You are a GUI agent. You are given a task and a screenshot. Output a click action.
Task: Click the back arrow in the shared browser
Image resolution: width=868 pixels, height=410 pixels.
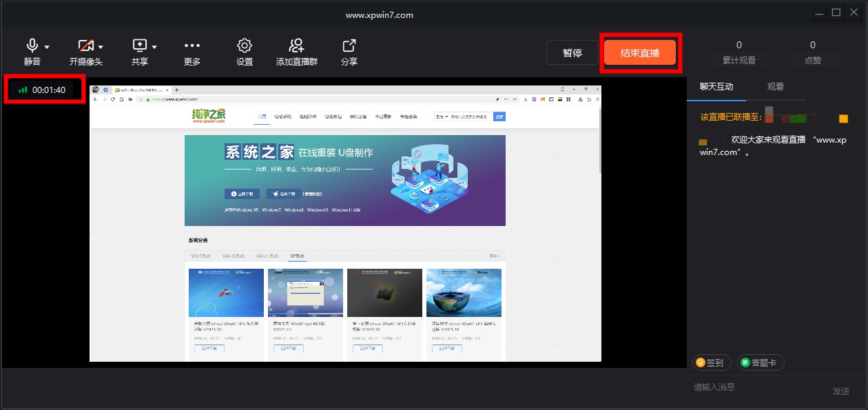click(96, 99)
